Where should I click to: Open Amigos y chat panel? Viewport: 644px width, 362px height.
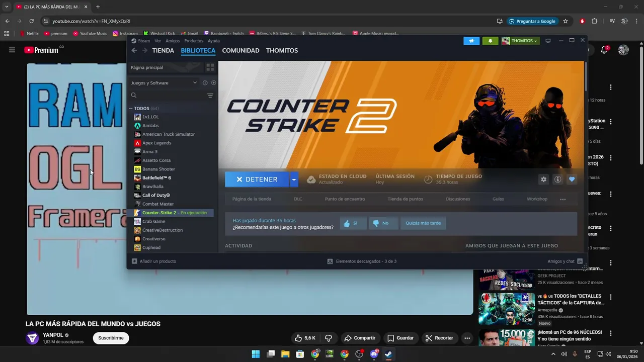[565, 261]
